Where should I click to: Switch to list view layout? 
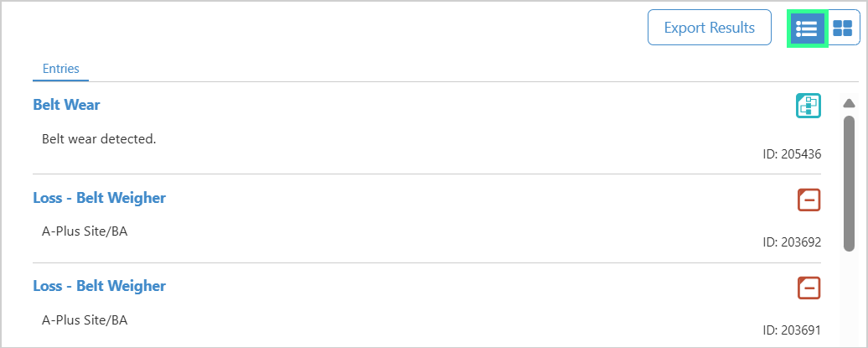tap(807, 29)
